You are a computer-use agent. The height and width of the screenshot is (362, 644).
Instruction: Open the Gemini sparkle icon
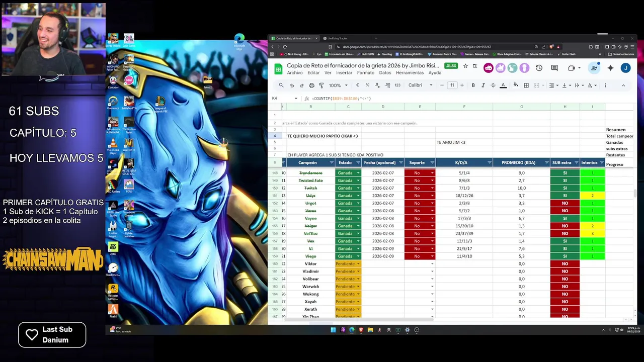tap(610, 68)
